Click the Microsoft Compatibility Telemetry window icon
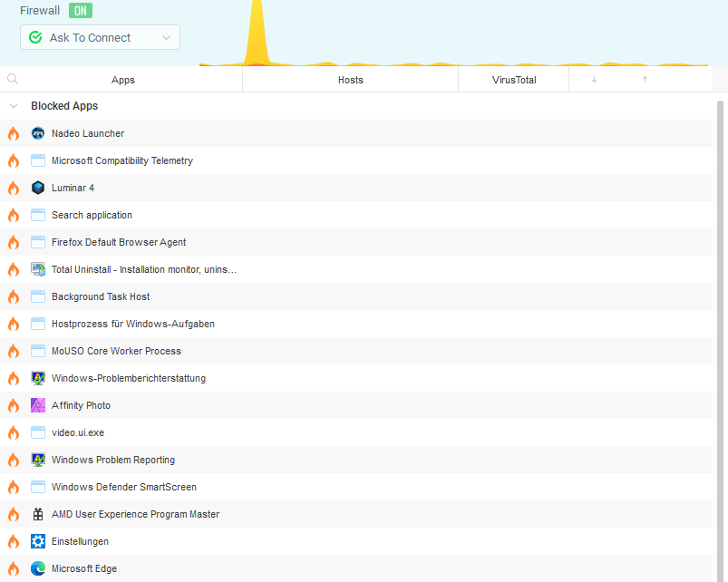 coord(38,160)
